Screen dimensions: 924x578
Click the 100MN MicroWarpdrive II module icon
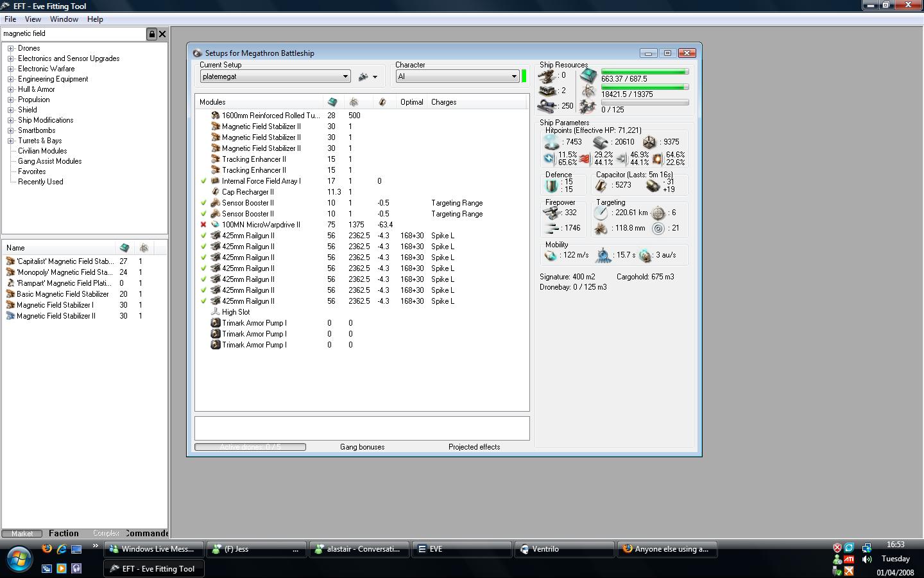tap(216, 225)
